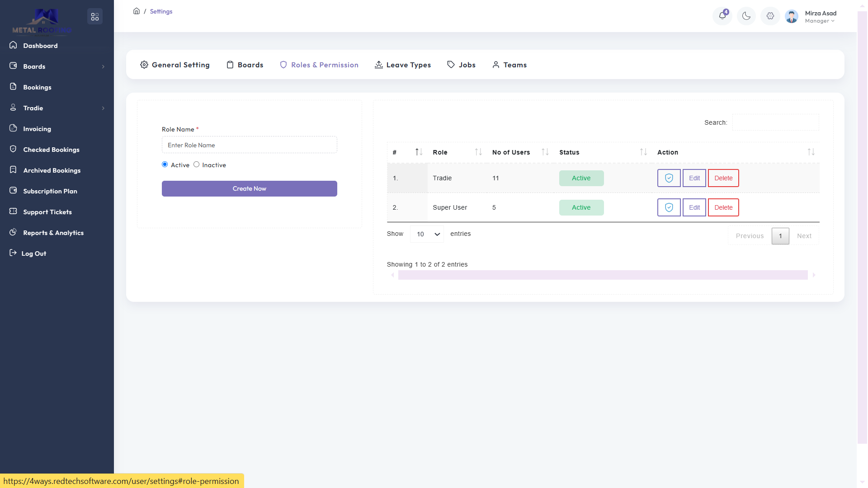Click the Create Now button

tap(249, 188)
